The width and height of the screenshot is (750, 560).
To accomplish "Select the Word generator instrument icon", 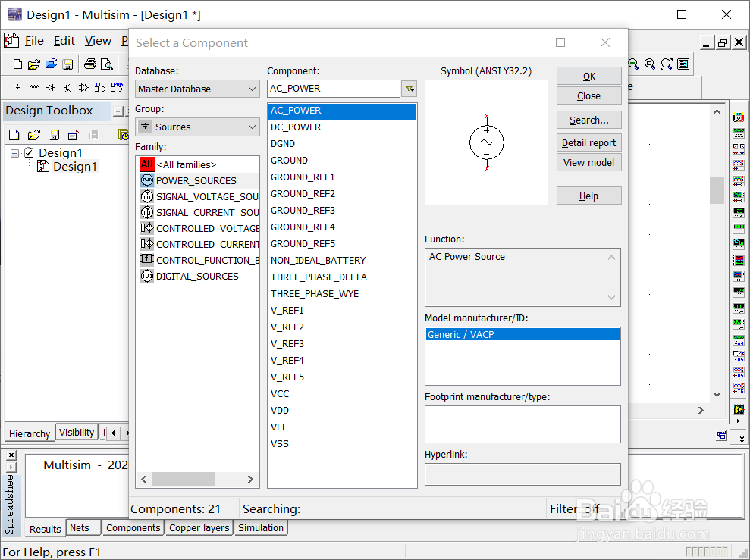I will pos(739,228).
